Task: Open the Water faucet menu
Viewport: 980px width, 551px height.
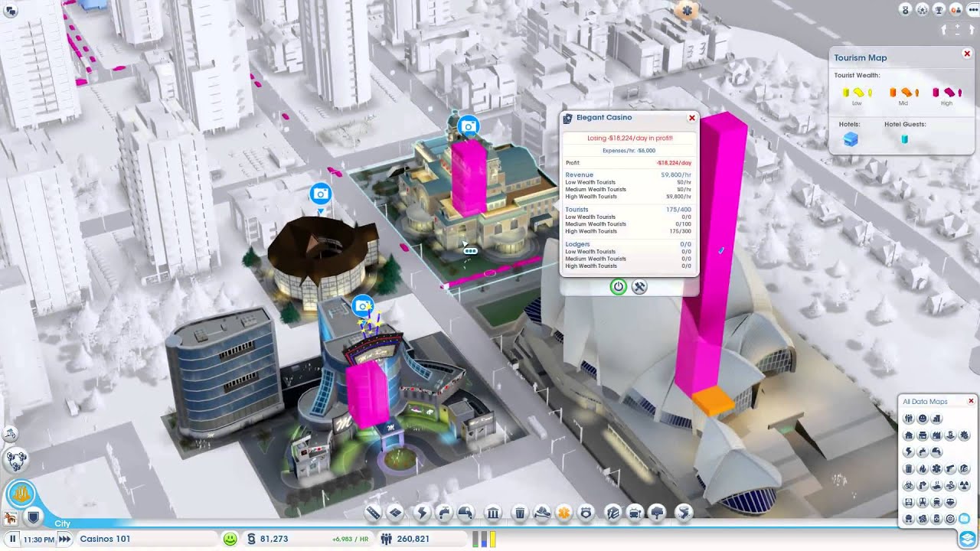Action: click(444, 513)
